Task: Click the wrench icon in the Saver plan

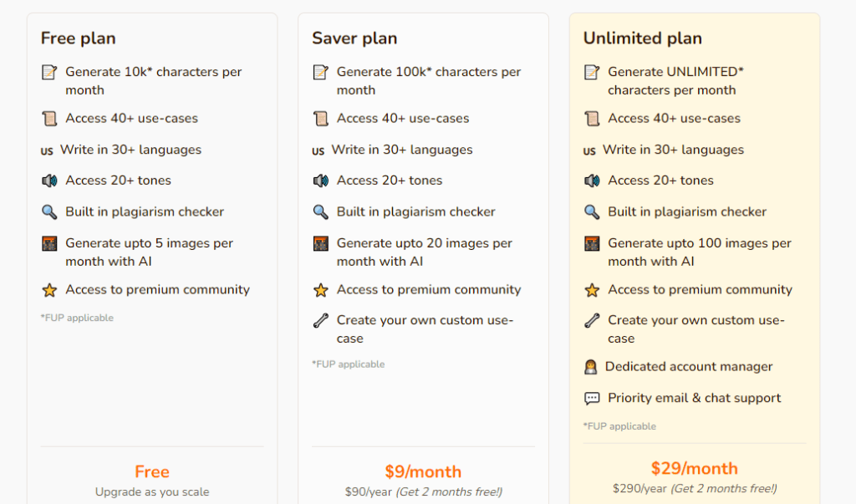Action: tap(320, 320)
